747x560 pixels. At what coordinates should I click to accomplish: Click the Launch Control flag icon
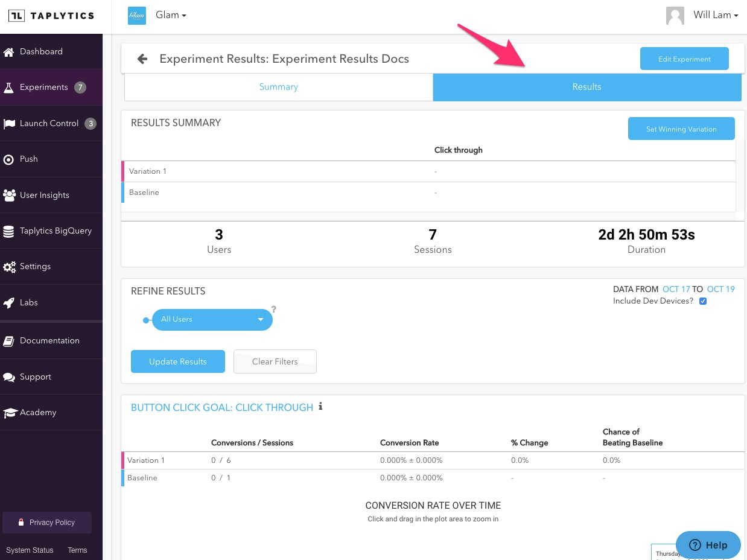click(9, 124)
